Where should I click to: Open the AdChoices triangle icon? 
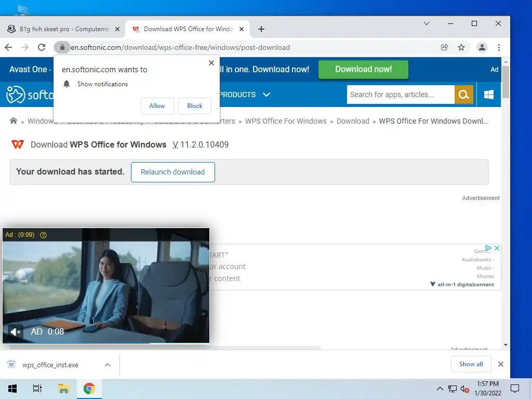point(488,248)
